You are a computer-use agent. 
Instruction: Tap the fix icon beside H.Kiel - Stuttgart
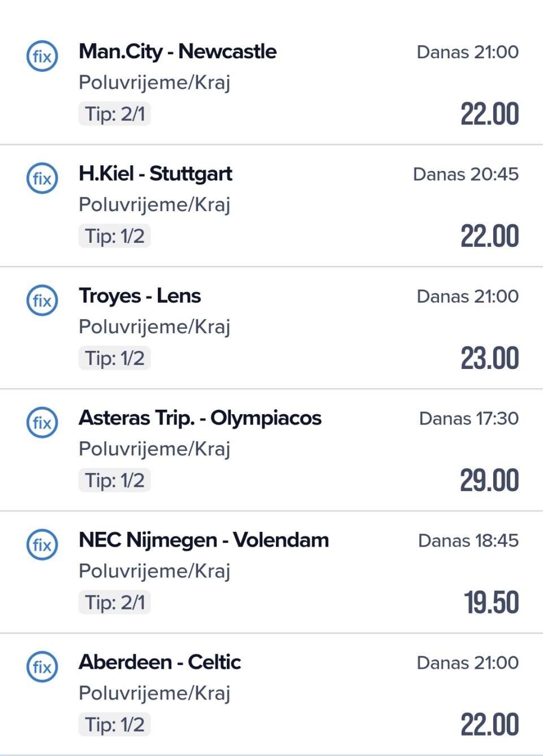[x=42, y=178]
